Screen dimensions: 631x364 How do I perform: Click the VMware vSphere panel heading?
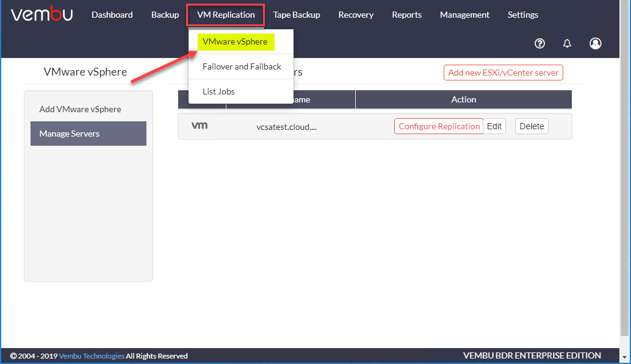click(85, 72)
